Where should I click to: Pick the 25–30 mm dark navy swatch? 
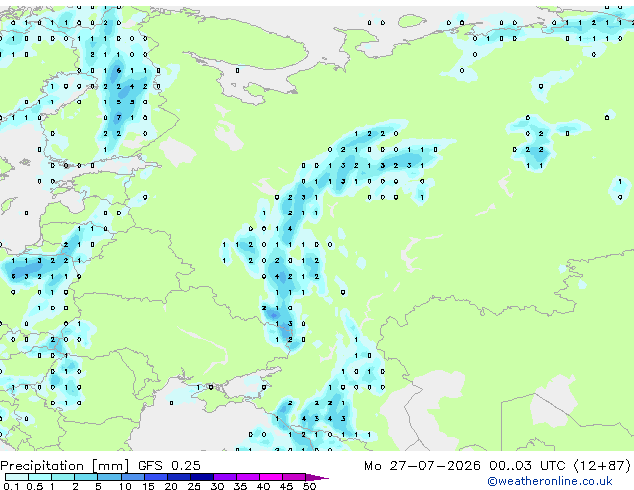pyautogui.click(x=201, y=477)
